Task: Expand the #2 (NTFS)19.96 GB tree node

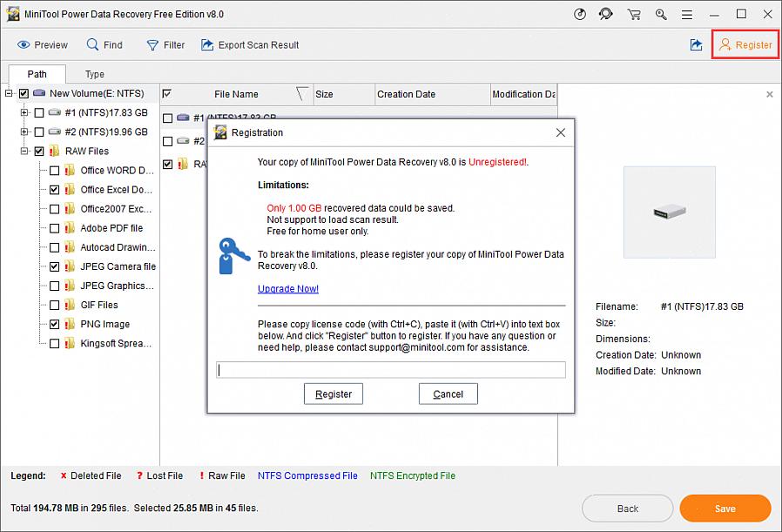Action: (x=24, y=132)
